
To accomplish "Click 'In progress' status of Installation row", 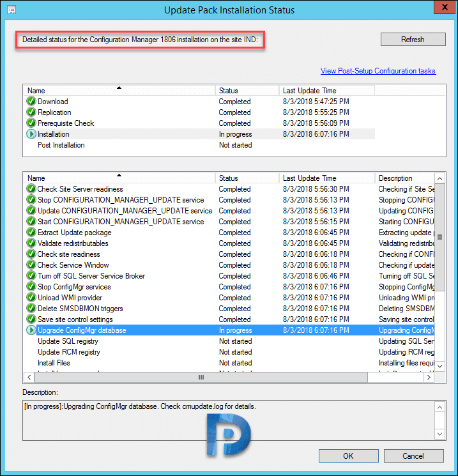I will (236, 134).
